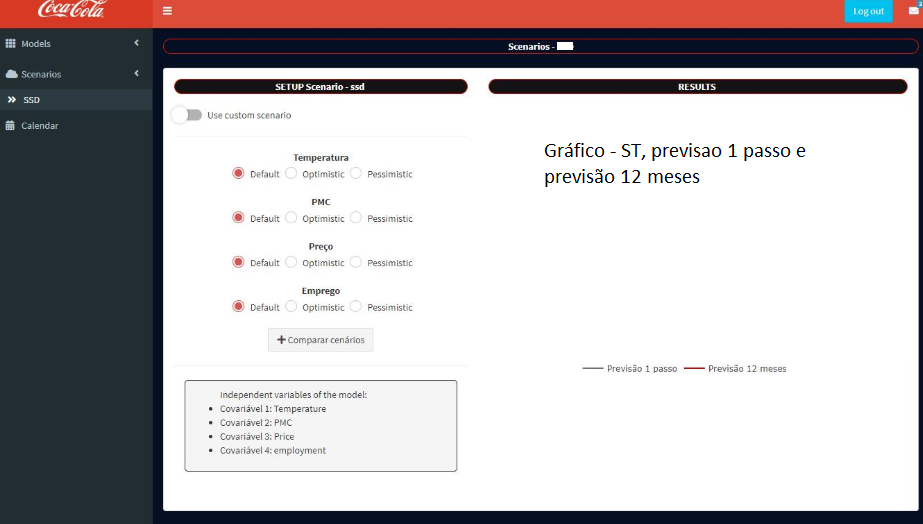This screenshot has height=524, width=923.
Task: Select Optimistic for Emprego
Action: 291,306
